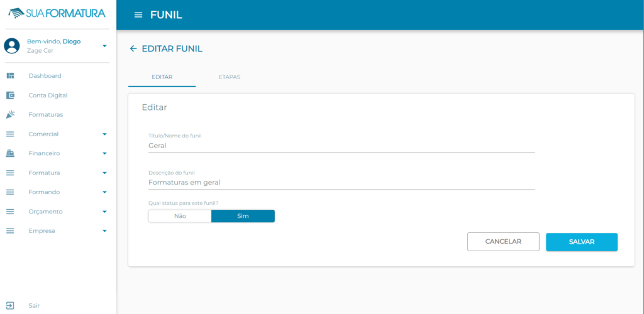Switch to the EDITAR tab
This screenshot has height=314, width=644.
tap(162, 77)
